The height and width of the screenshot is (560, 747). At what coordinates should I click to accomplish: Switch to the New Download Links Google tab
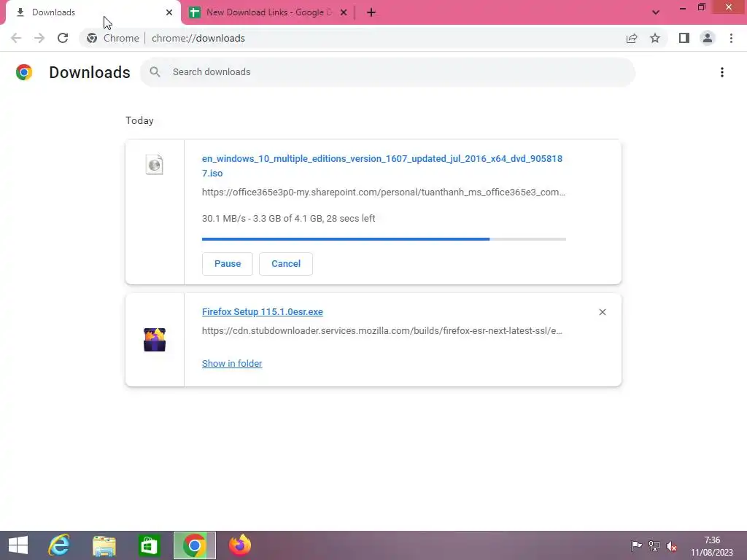coord(268,12)
